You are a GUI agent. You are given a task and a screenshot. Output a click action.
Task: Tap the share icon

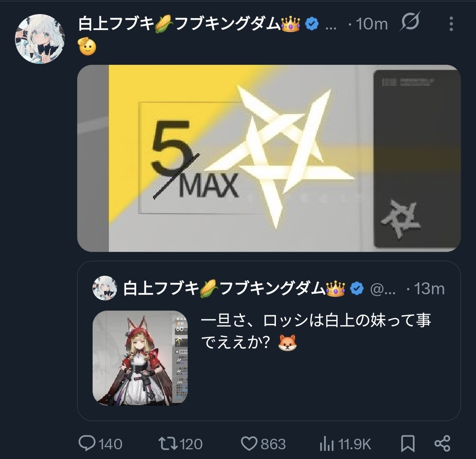[x=443, y=444]
